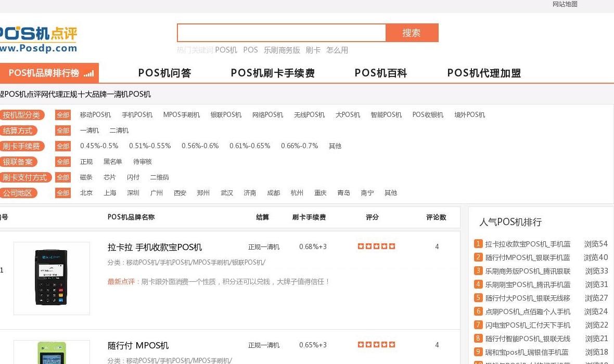Filter by 境外POS机 type

tap(469, 115)
